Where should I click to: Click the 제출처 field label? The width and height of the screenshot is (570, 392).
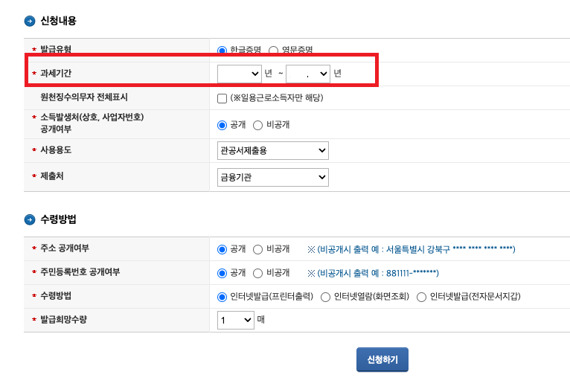pos(51,176)
